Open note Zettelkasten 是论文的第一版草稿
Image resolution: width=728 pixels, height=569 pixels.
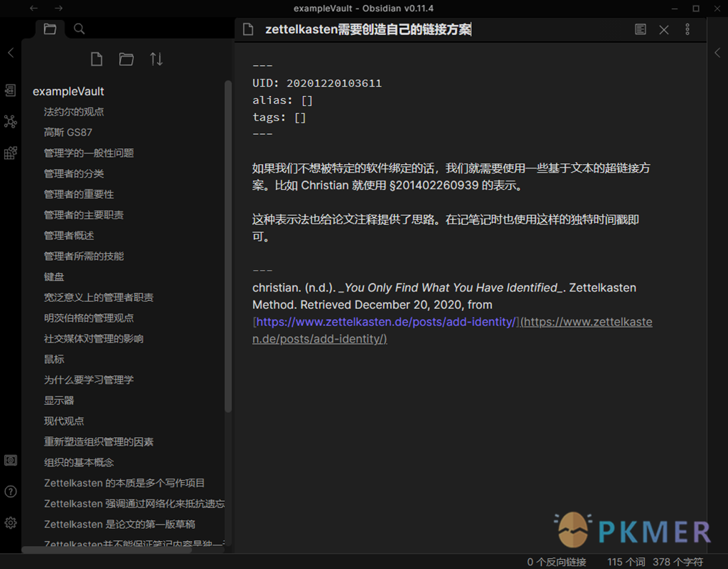120,524
